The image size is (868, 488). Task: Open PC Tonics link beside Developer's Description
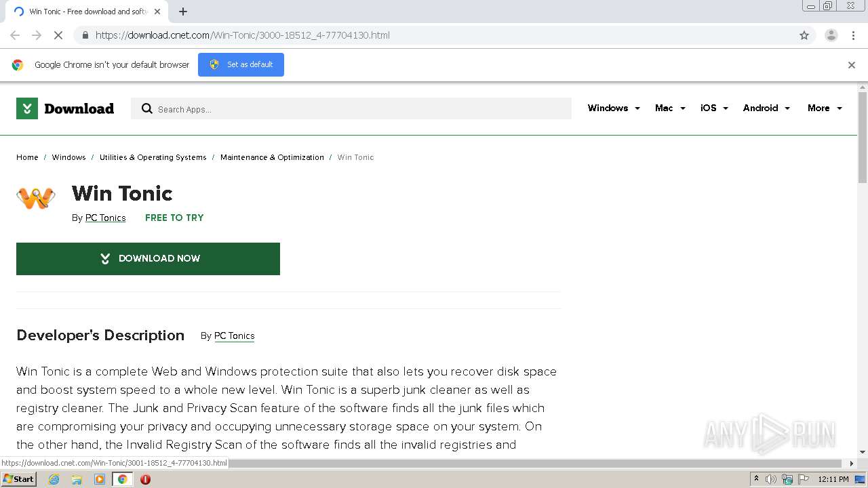pos(234,335)
